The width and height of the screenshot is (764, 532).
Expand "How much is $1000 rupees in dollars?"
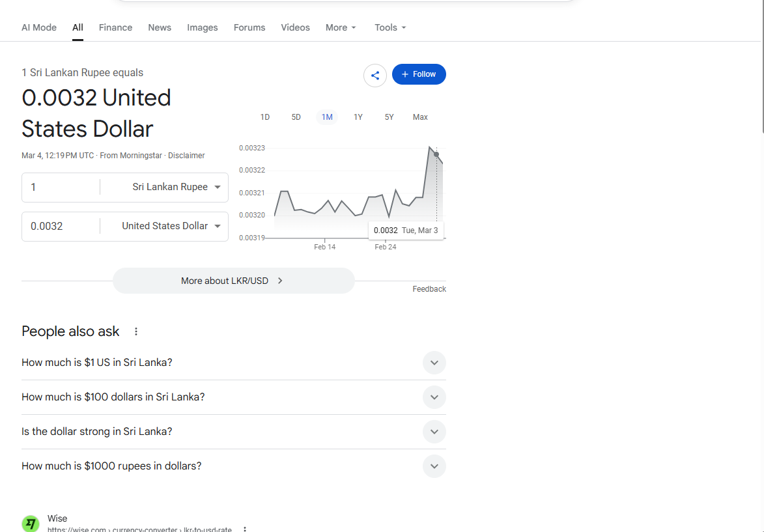[x=434, y=466]
